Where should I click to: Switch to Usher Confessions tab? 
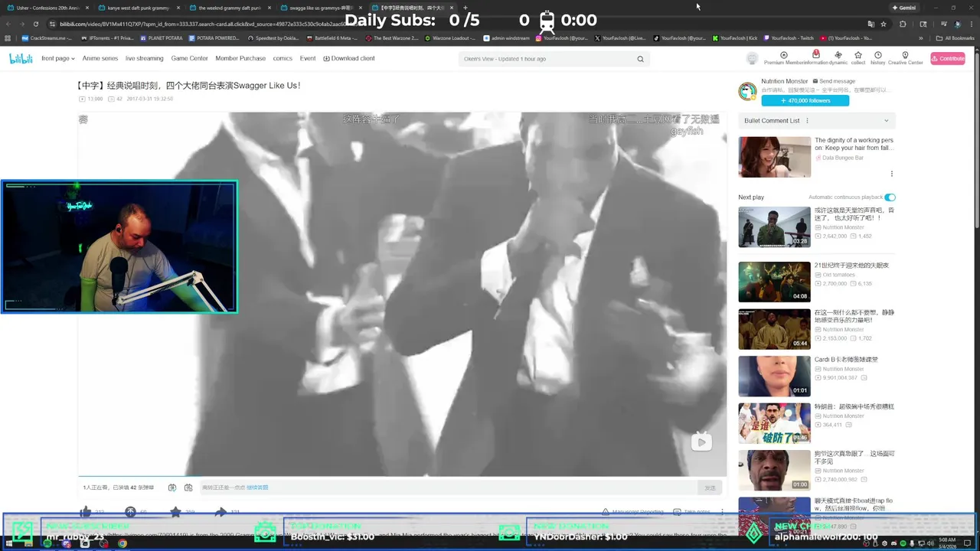[48, 8]
